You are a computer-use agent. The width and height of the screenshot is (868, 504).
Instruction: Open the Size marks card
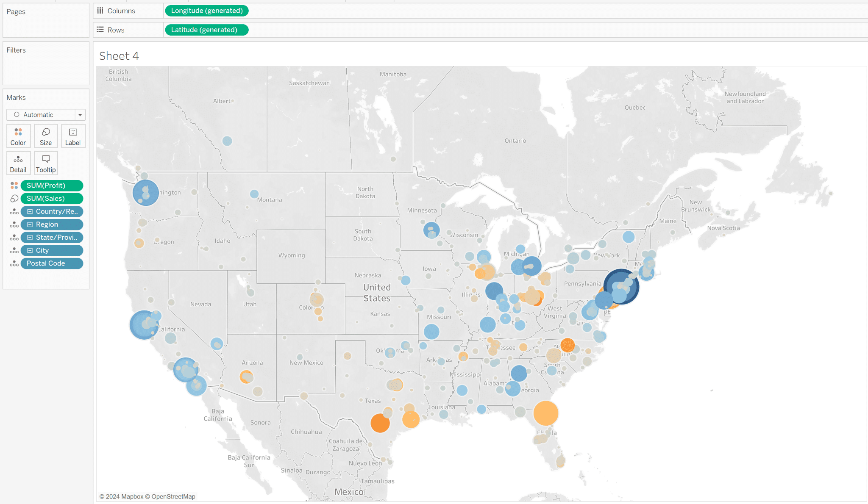[45, 136]
